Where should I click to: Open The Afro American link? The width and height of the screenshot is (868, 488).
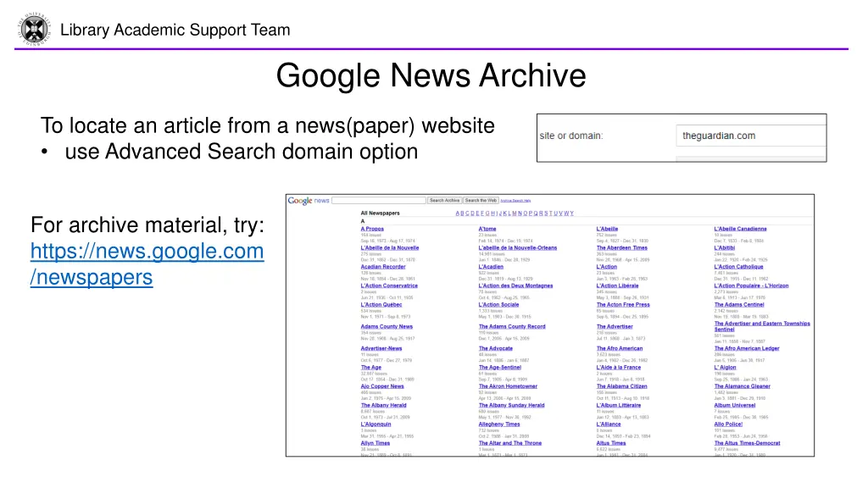click(620, 348)
